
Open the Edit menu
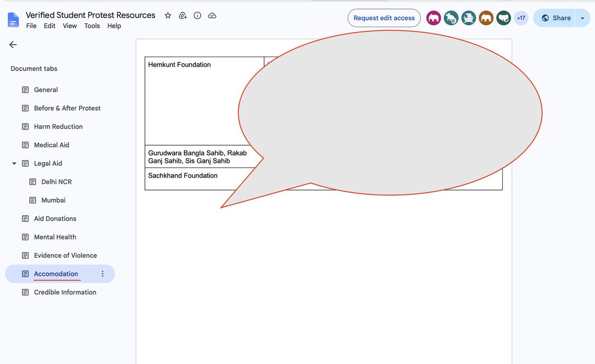(x=50, y=26)
